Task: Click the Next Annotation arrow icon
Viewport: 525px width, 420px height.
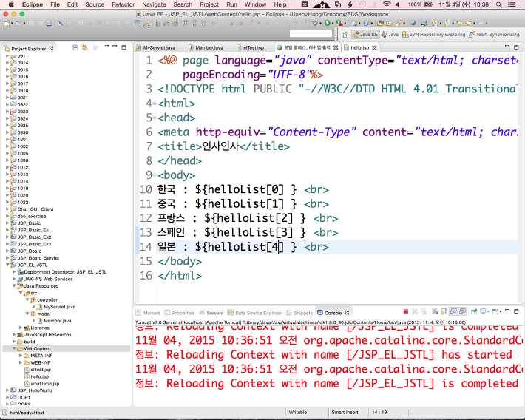Action: pos(434,23)
